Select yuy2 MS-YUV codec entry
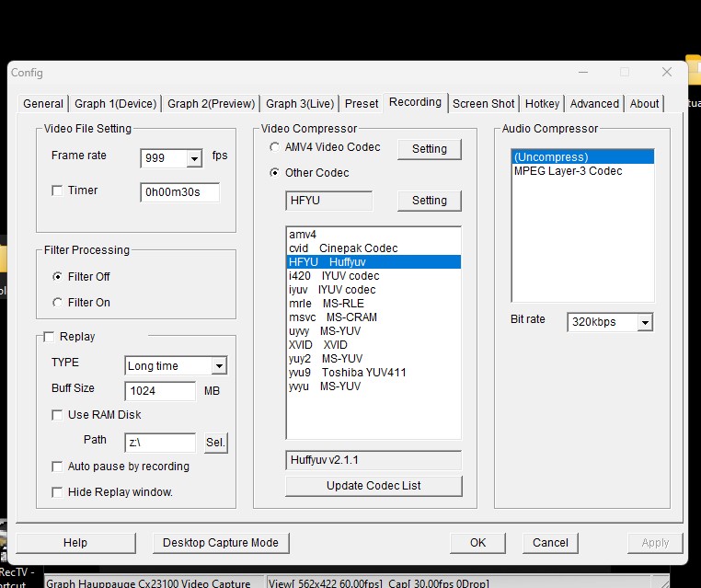Image resolution: width=701 pixels, height=588 pixels. (x=373, y=359)
